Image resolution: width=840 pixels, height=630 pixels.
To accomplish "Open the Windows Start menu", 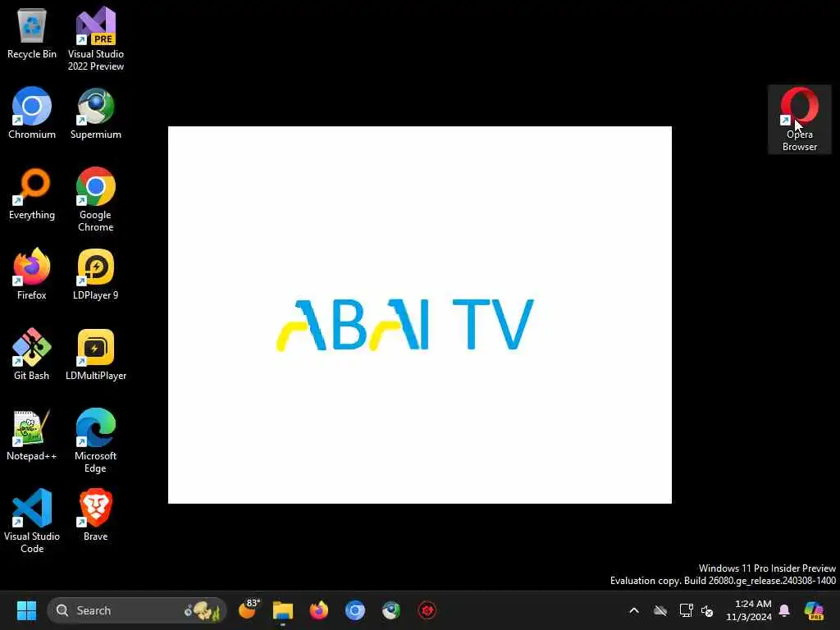I will coord(26,610).
